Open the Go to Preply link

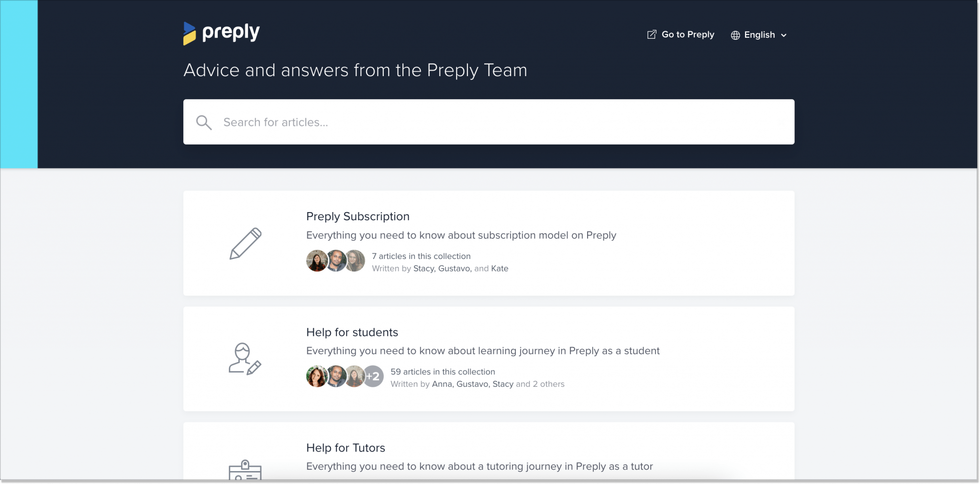[688, 34]
